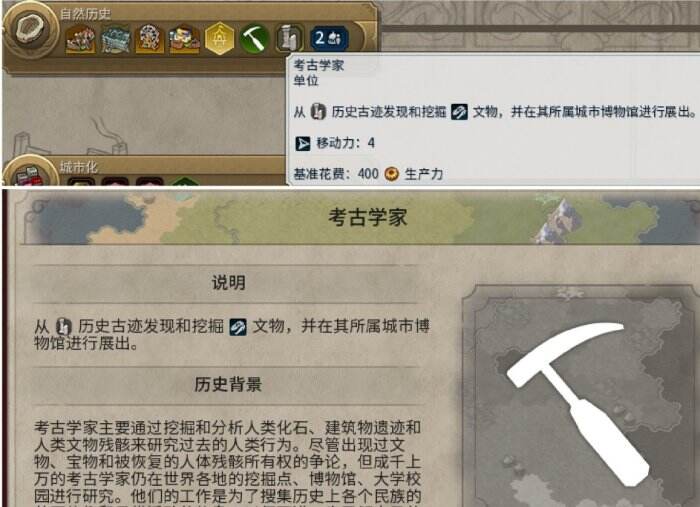This screenshot has width=700, height=507.
Task: Click the 城市化 civic title
Action: pos(79,167)
